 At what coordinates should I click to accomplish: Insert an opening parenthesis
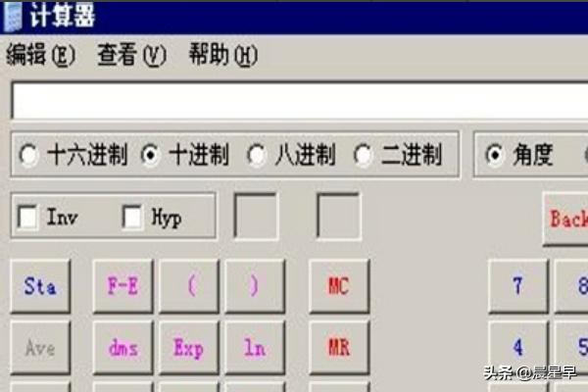coord(189,286)
